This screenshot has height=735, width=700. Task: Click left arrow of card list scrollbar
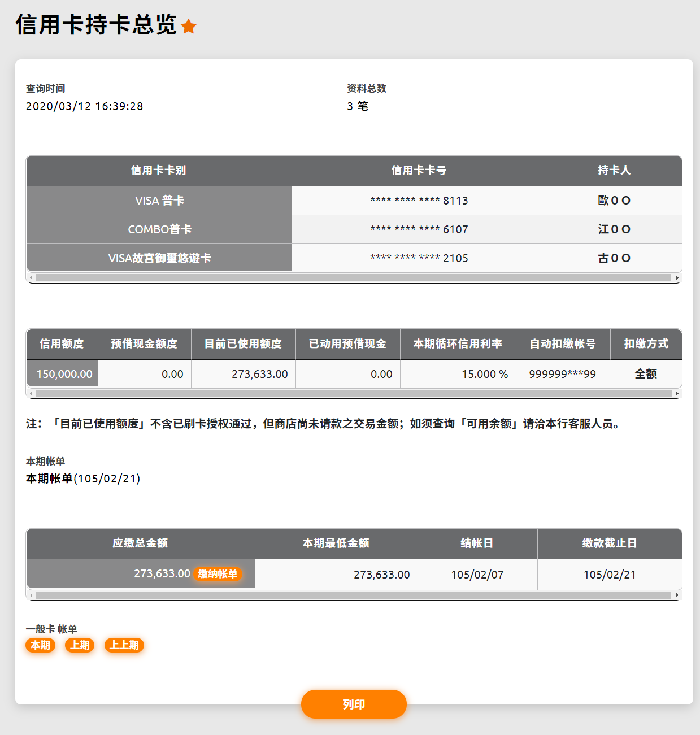31,278
